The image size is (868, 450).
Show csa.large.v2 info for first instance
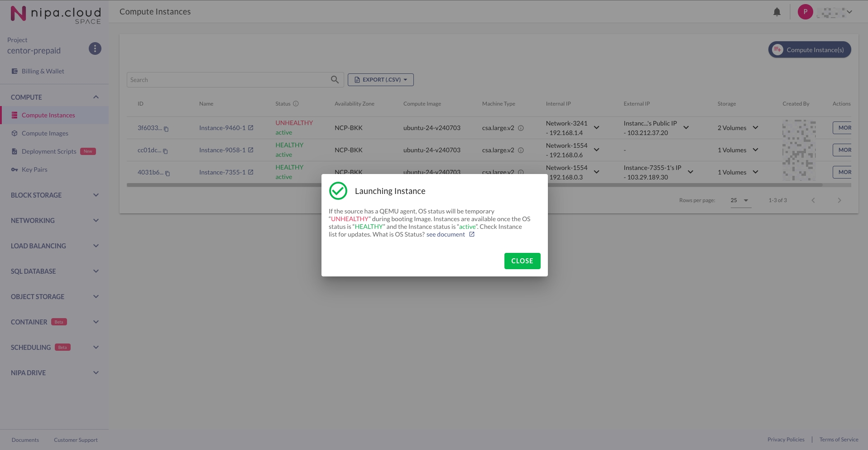521,128
